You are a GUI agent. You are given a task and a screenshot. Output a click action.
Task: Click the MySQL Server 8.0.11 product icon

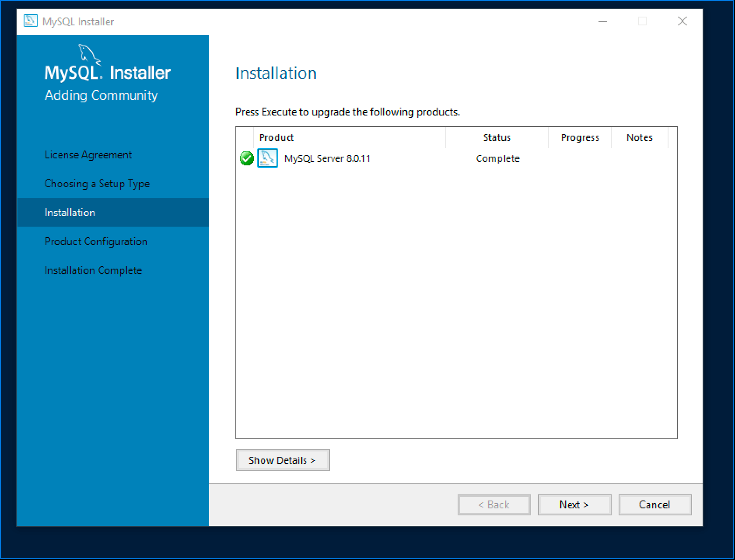(x=268, y=158)
